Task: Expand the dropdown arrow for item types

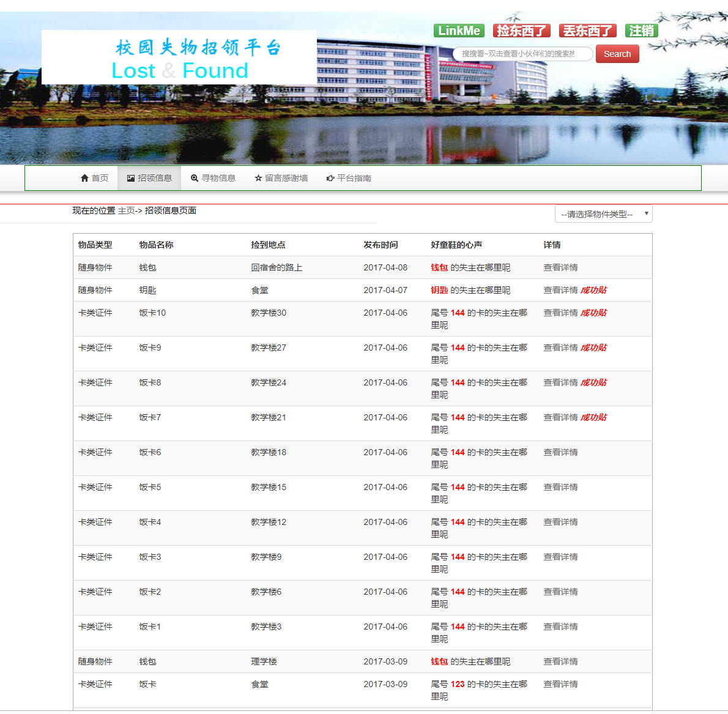Action: tap(647, 214)
